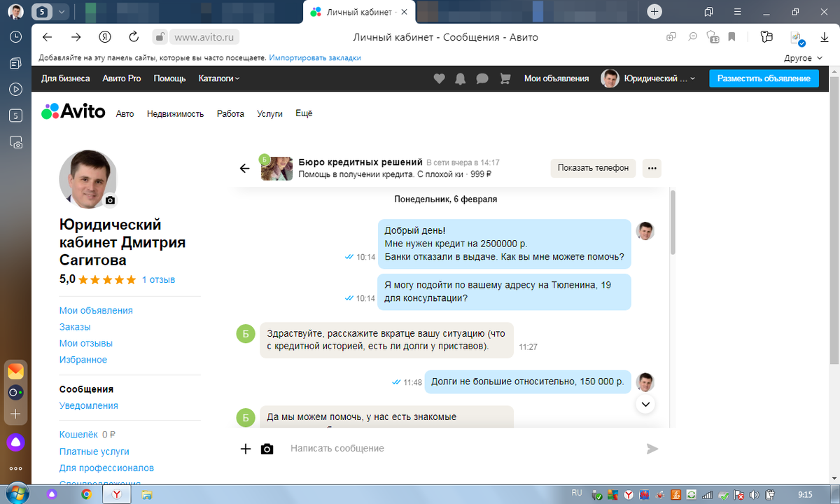The height and width of the screenshot is (504, 840).
Task: Open Мои объявления sidebar link
Action: 96,310
